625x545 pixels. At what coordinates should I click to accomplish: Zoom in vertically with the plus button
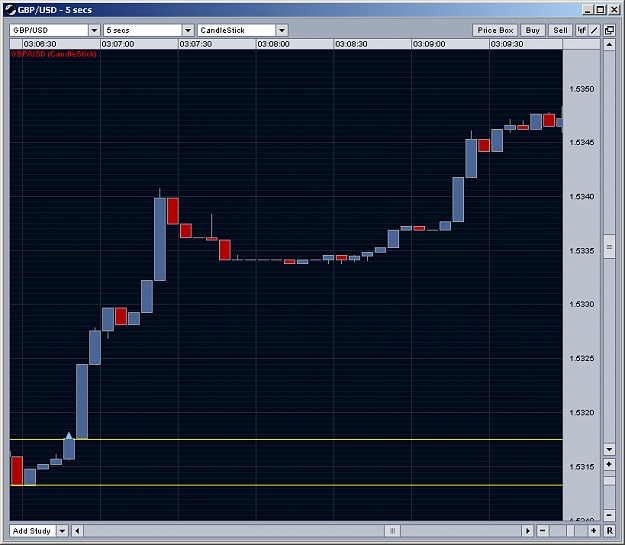coord(609,464)
